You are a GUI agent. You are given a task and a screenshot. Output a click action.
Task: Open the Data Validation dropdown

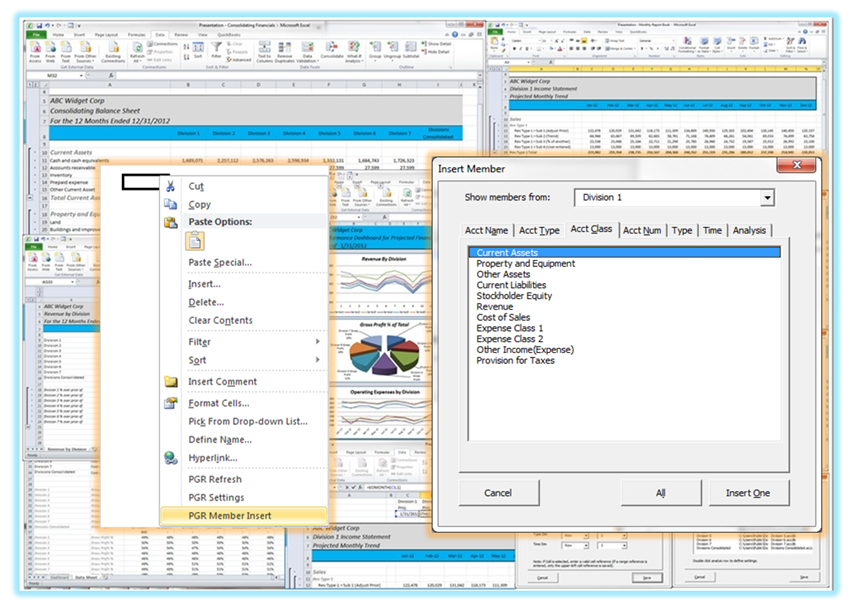click(307, 52)
